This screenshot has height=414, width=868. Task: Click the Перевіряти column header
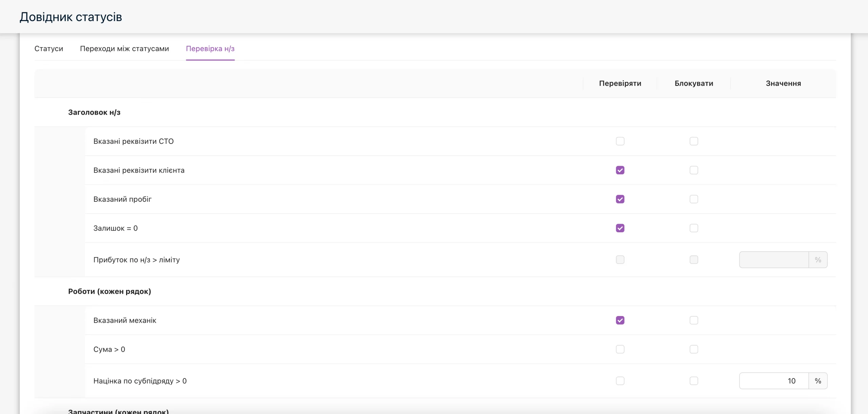[620, 83]
